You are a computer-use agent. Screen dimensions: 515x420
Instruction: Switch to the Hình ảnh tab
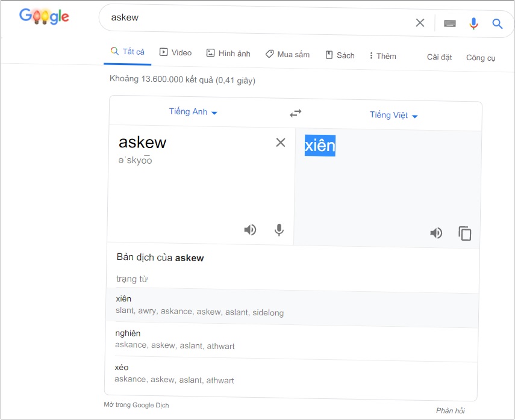pos(228,54)
